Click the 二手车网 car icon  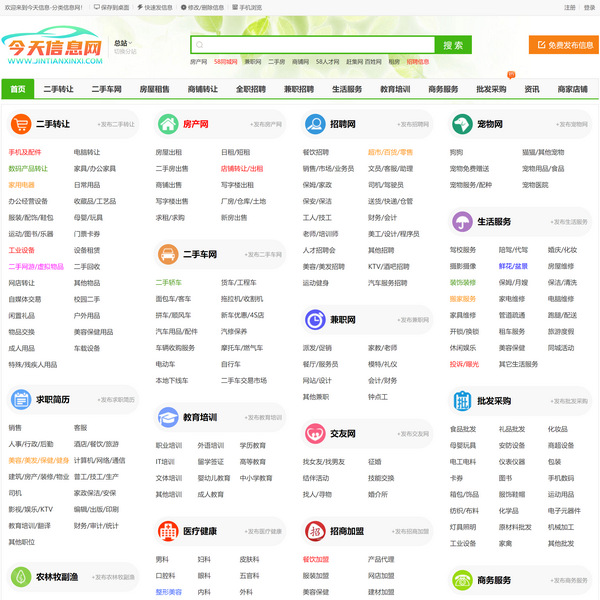(x=168, y=254)
